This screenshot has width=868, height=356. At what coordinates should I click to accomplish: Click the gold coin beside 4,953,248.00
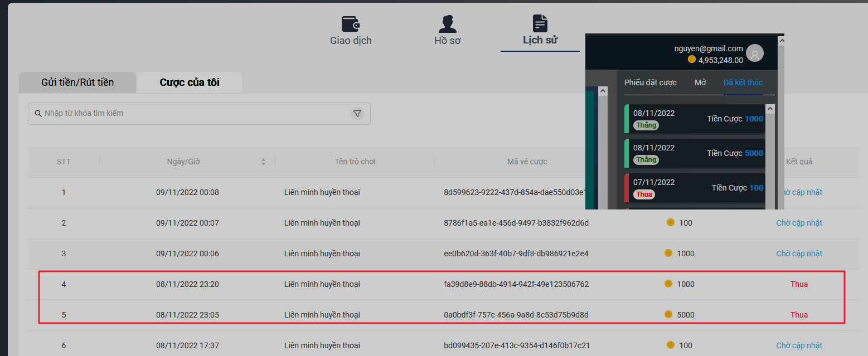point(692,60)
